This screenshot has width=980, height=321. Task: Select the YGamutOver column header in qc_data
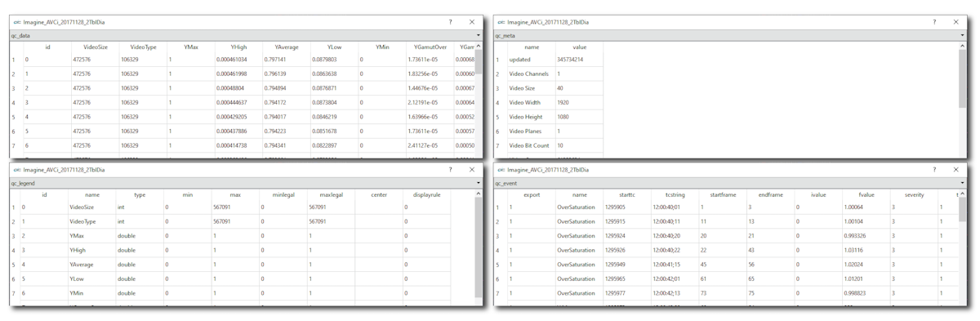pos(430,47)
